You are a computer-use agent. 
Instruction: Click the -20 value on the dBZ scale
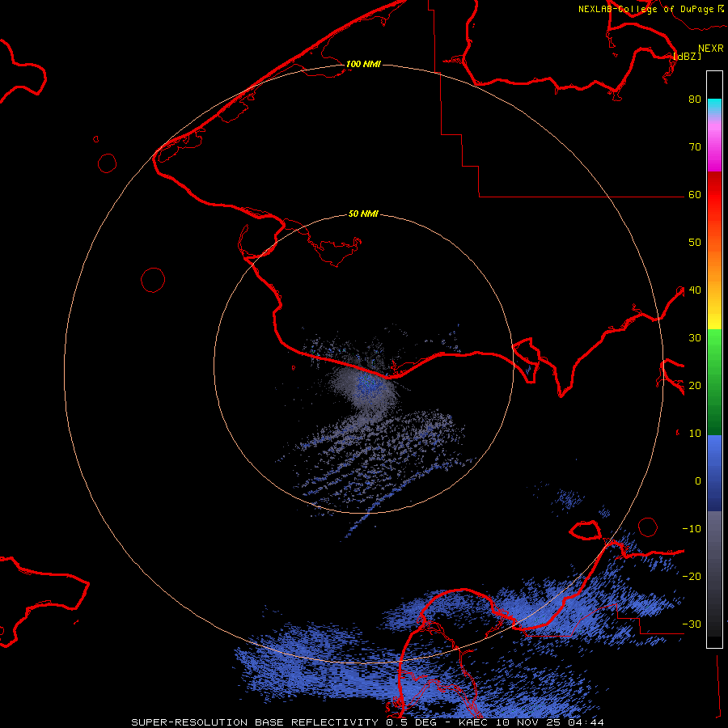pyautogui.click(x=692, y=576)
